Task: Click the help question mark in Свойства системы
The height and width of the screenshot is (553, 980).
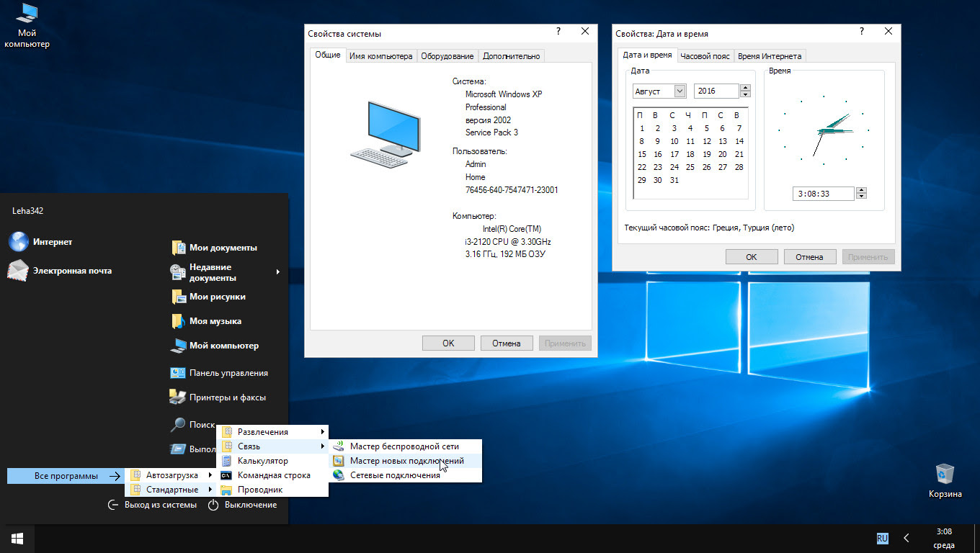Action: click(x=558, y=32)
